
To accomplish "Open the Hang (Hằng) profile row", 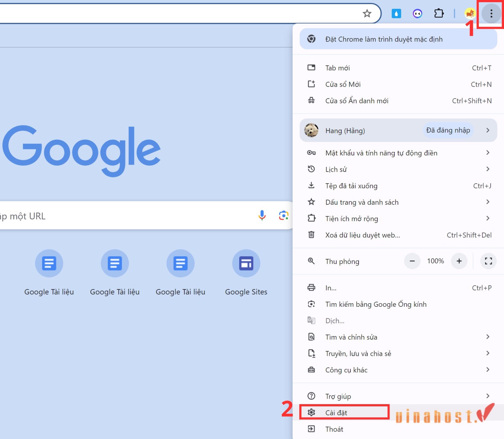I will point(398,130).
